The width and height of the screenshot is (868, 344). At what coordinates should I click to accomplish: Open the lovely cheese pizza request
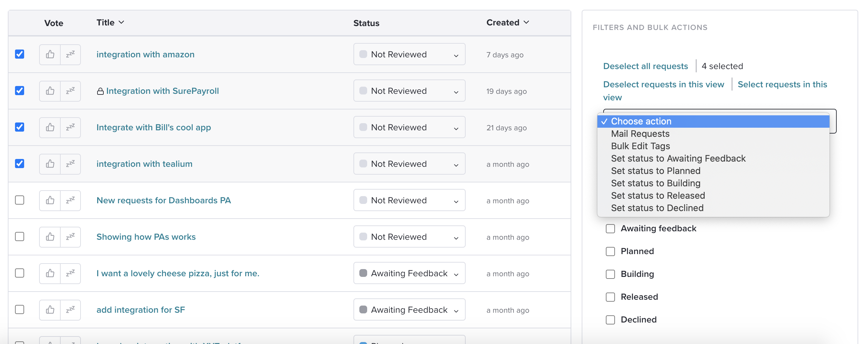(x=178, y=273)
